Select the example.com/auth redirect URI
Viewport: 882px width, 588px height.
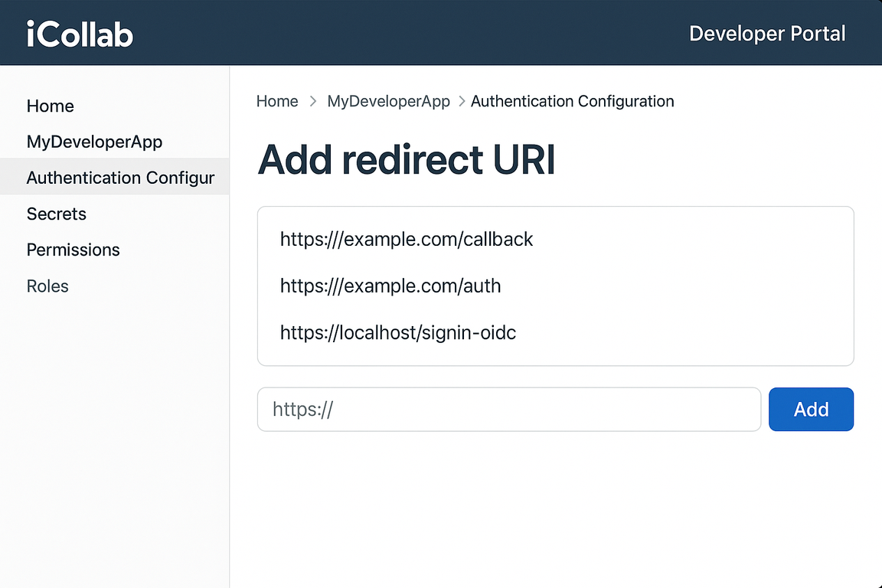pos(390,286)
